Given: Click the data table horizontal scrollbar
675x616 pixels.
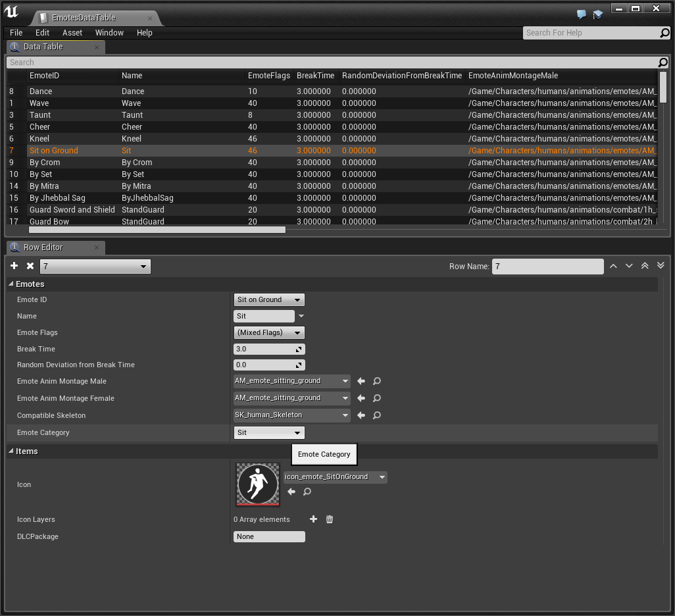Looking at the screenshot, I should tap(157, 230).
